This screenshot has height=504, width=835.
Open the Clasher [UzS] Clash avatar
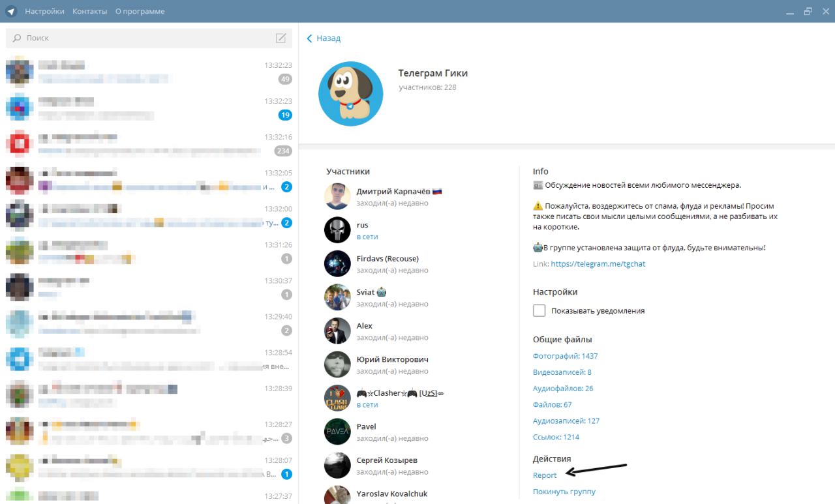[x=337, y=398]
